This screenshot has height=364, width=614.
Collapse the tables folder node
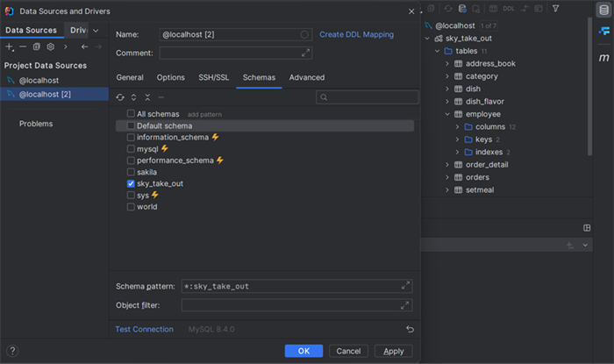tap(438, 51)
